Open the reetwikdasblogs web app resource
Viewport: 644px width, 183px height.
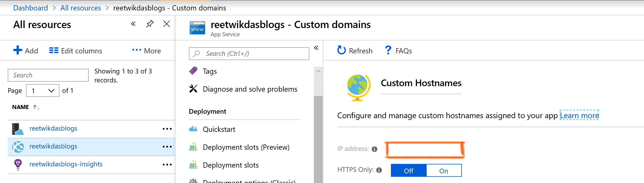tap(53, 146)
